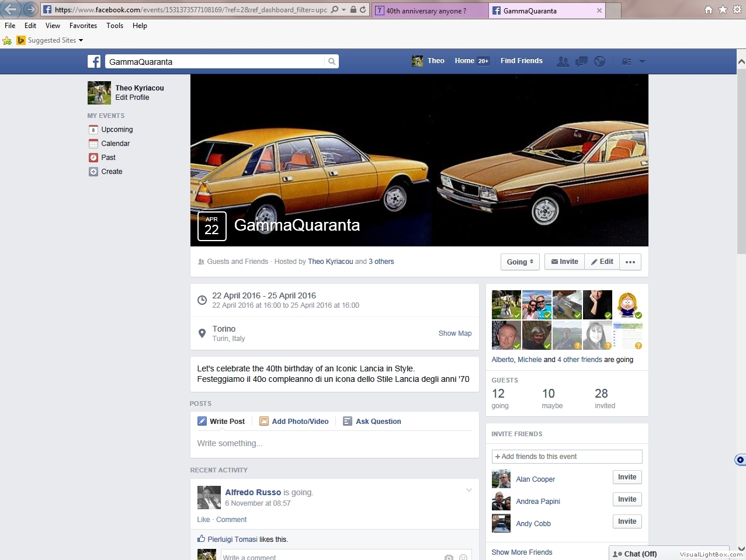Viewport: 746px width, 560px height.
Task: Invite Alan Cooper to the event
Action: click(627, 477)
